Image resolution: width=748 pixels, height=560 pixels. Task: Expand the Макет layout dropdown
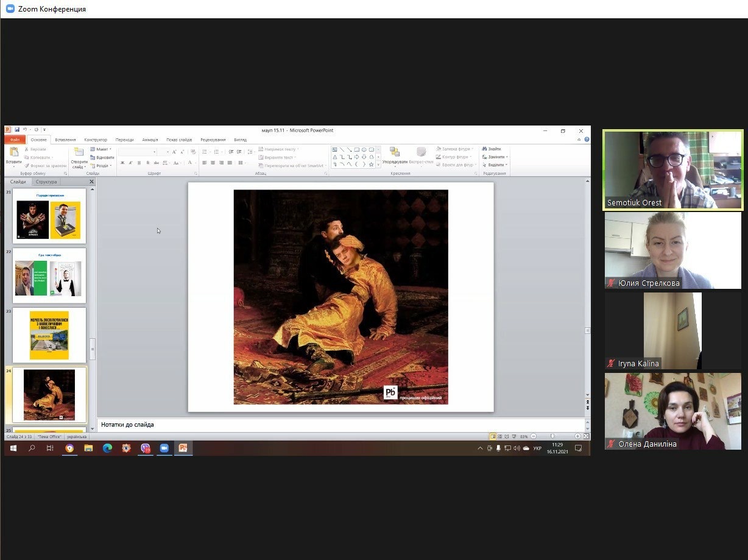coord(110,149)
